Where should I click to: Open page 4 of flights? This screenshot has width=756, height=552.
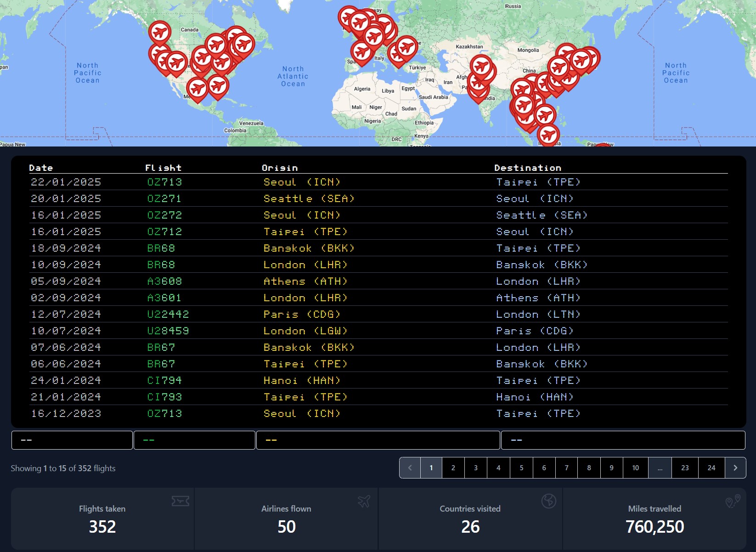498,468
